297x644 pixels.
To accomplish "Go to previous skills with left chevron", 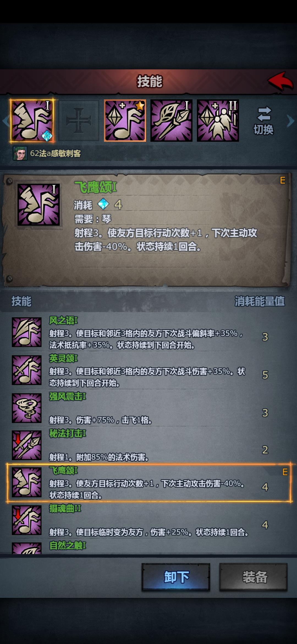I will (x=5, y=121).
